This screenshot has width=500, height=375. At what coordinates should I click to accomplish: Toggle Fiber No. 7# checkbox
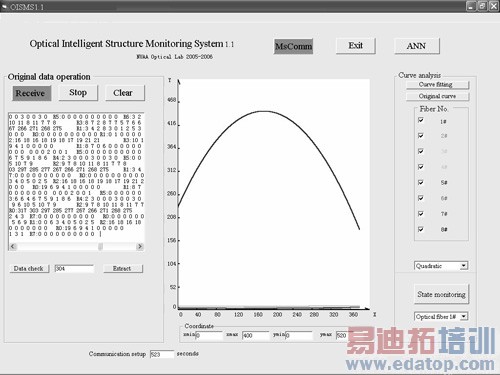[421, 213]
